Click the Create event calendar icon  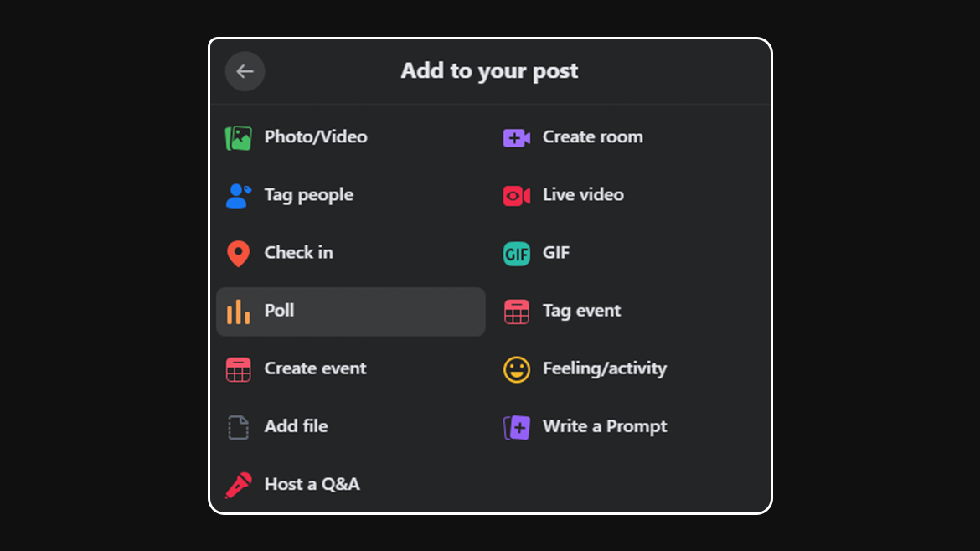(238, 369)
